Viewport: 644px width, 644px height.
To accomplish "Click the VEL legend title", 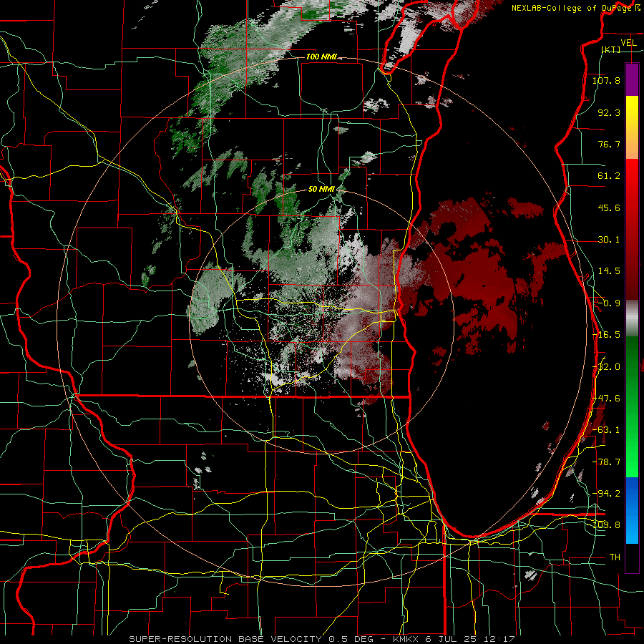I will 628,42.
